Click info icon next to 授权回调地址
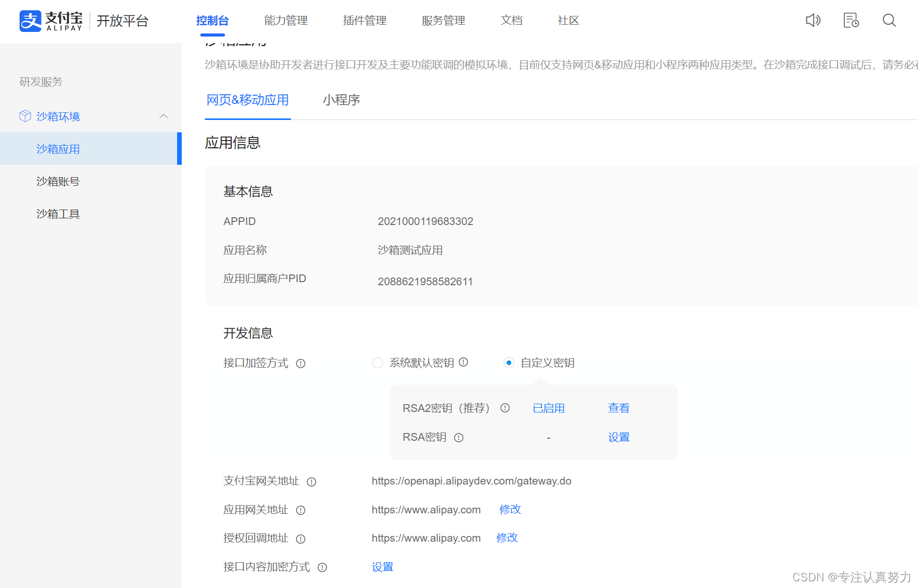The width and height of the screenshot is (918, 588). [301, 539]
